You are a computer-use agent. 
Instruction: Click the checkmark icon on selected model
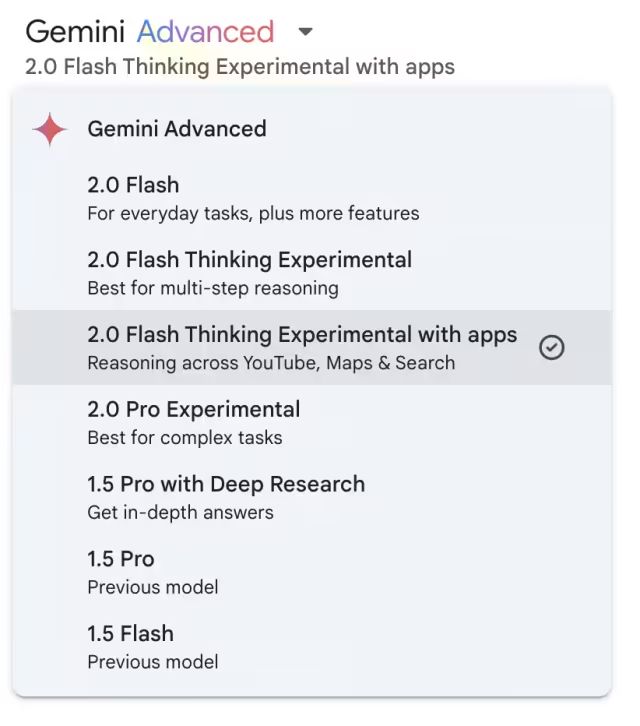(551, 347)
